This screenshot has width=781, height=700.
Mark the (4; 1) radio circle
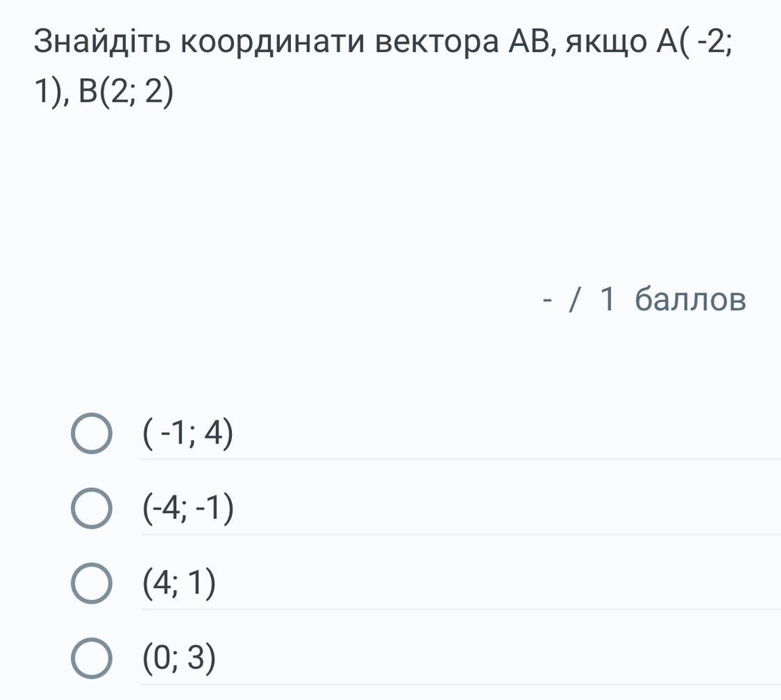coord(90,584)
